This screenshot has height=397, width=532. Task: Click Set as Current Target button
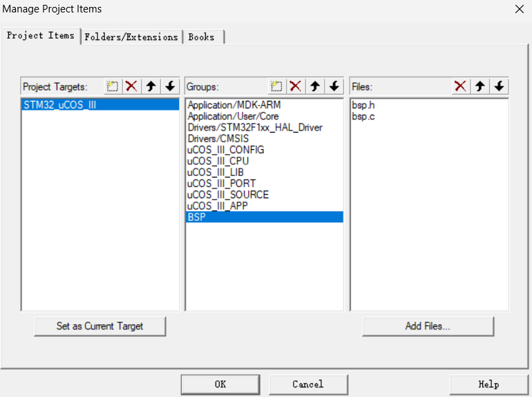[99, 326]
